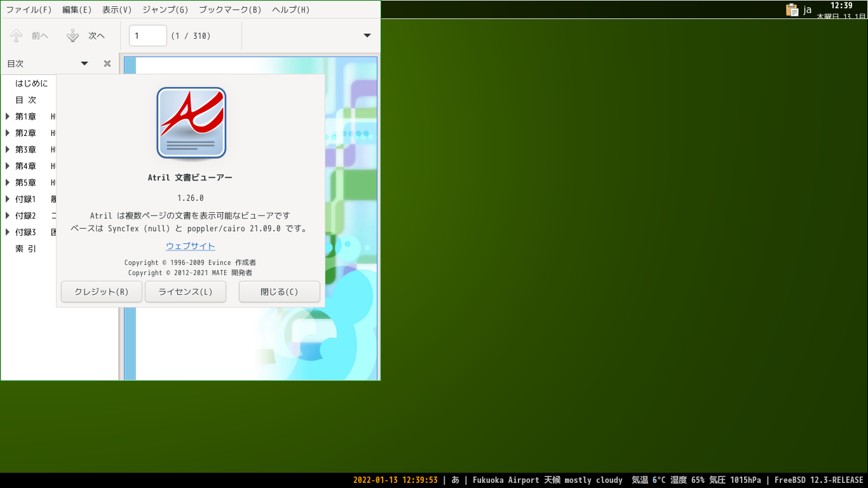Open the 目次 sidebar selector dropdown

(85, 64)
